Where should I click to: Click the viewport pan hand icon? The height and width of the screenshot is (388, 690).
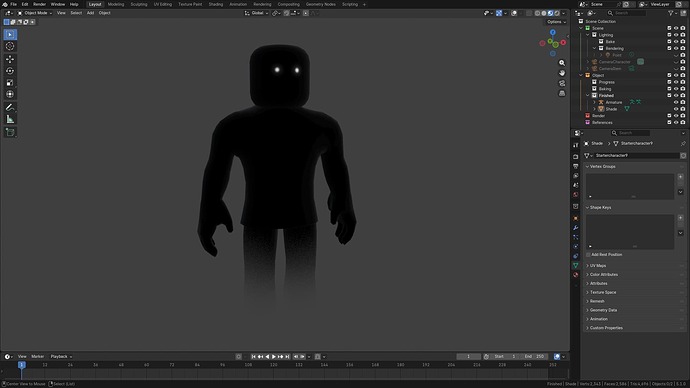[x=562, y=73]
